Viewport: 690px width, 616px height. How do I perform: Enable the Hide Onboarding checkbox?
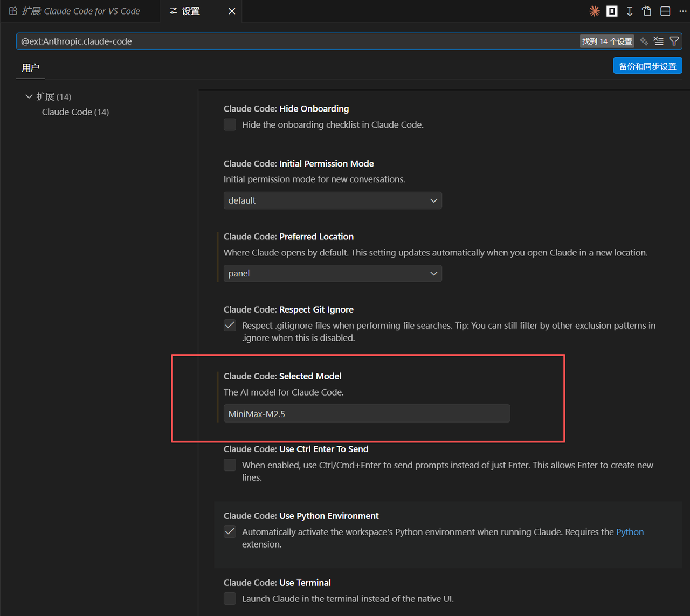(x=230, y=124)
